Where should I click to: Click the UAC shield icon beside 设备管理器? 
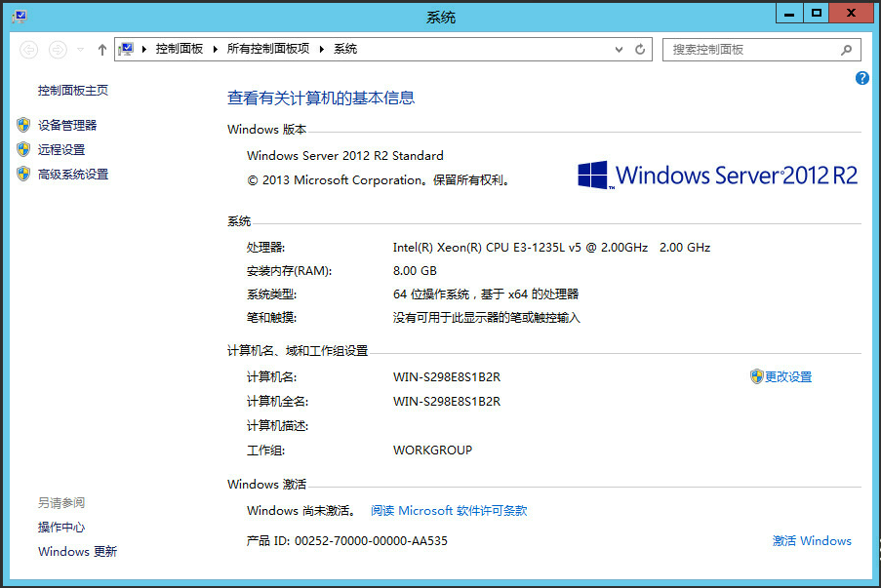tap(22, 125)
